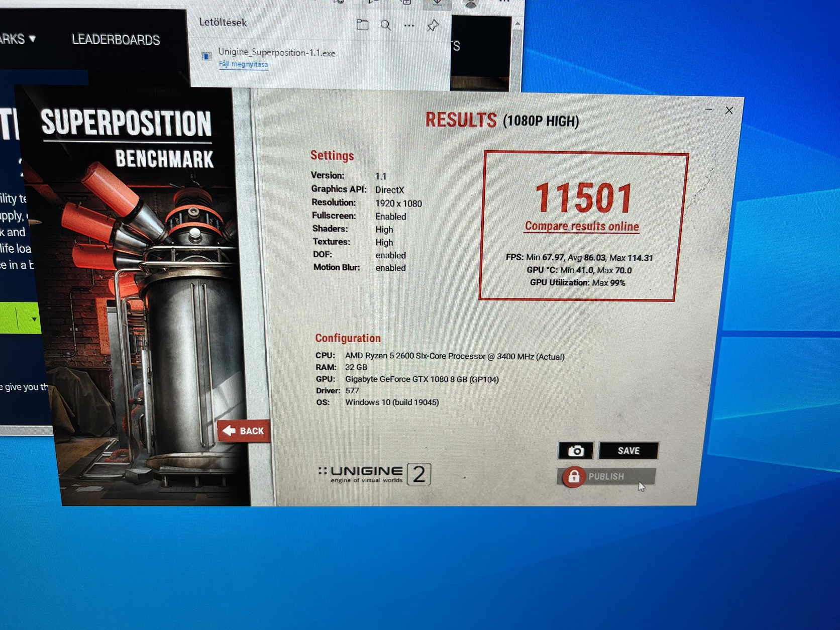
Task: Click the DOF row value 'enabled'
Action: tap(390, 255)
